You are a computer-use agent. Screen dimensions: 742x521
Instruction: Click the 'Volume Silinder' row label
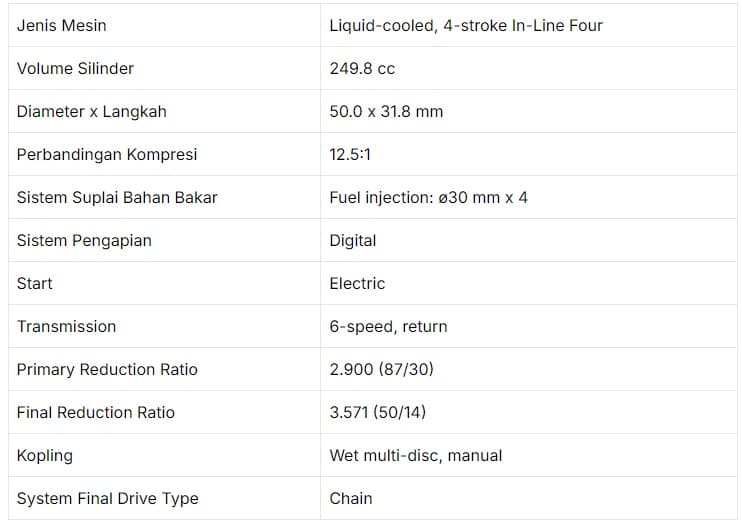click(x=75, y=68)
